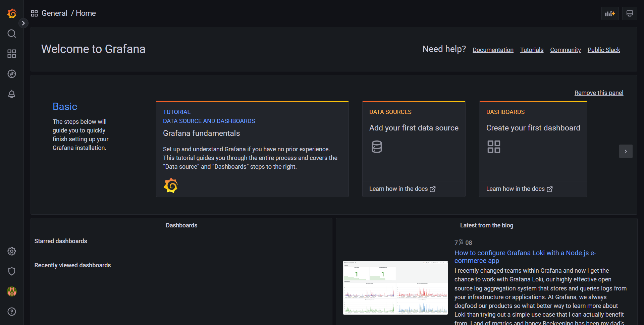Click the Home breadcrumb
The height and width of the screenshot is (325, 644).
[86, 13]
